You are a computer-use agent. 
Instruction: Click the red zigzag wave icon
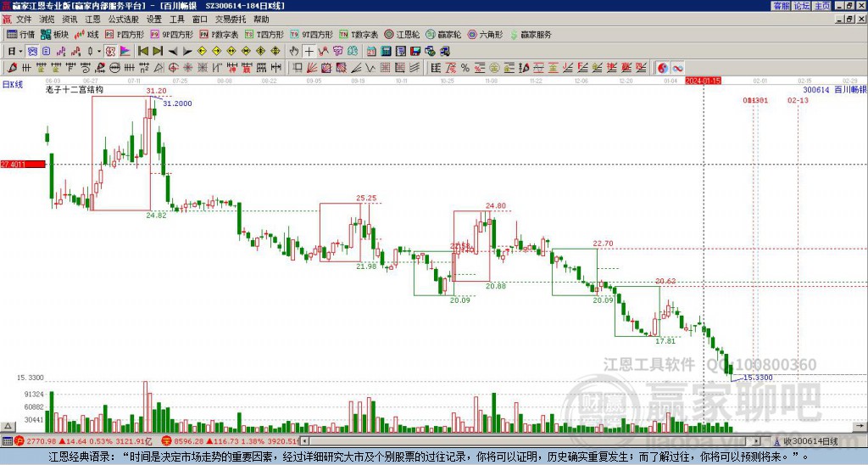[x=323, y=52]
